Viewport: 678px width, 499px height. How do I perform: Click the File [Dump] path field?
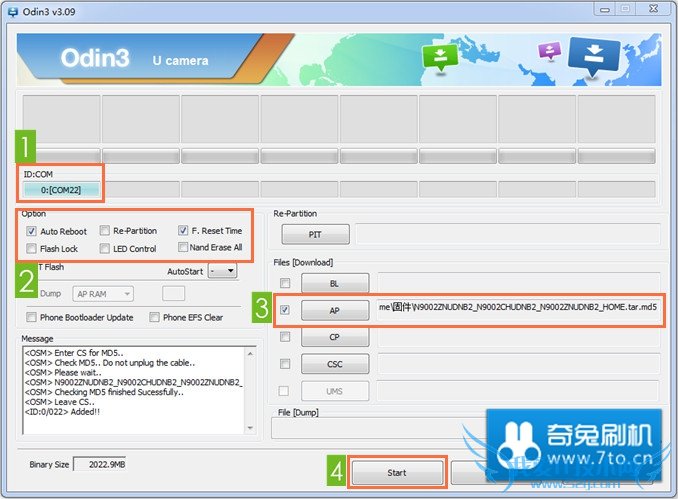coord(378,429)
